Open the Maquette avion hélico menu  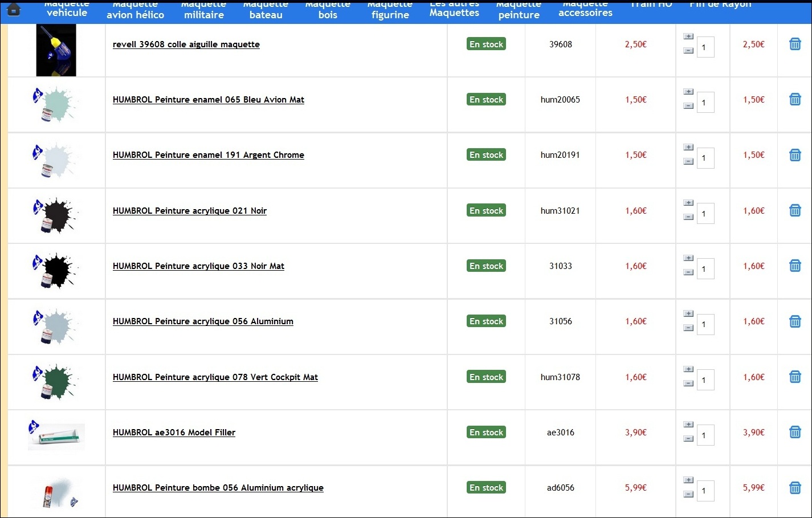[x=135, y=10]
